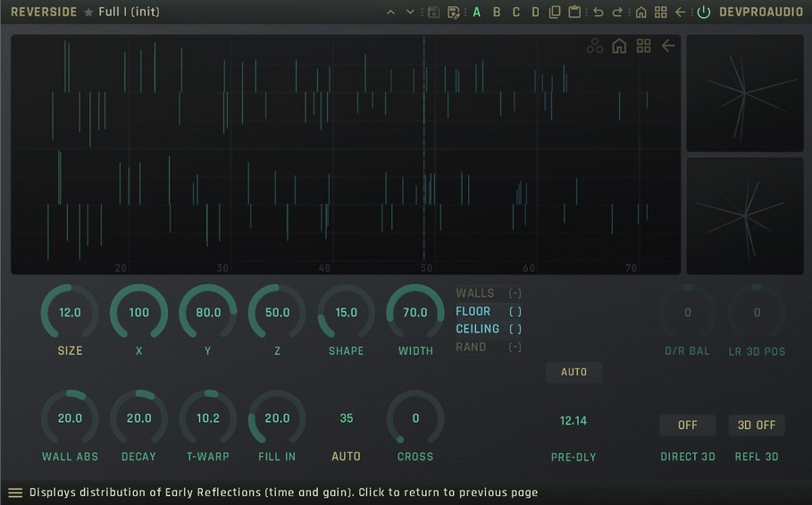Click the T-WARP knob
The width and height of the screenshot is (812, 505).
click(x=208, y=418)
